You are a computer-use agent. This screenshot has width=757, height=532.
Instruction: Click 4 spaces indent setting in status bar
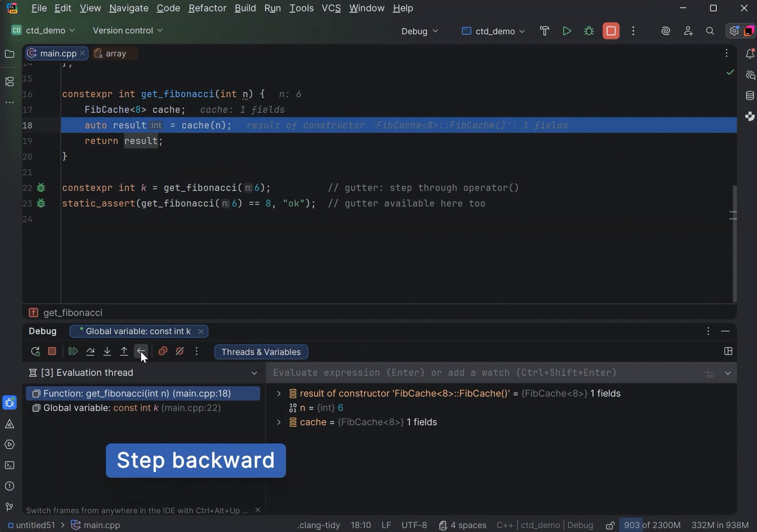point(462,525)
